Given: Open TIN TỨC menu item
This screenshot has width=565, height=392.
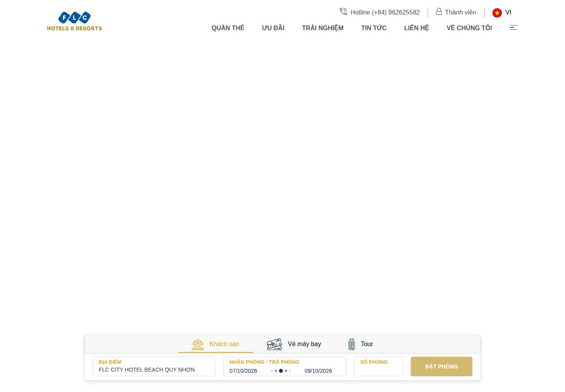Looking at the screenshot, I should [374, 28].
